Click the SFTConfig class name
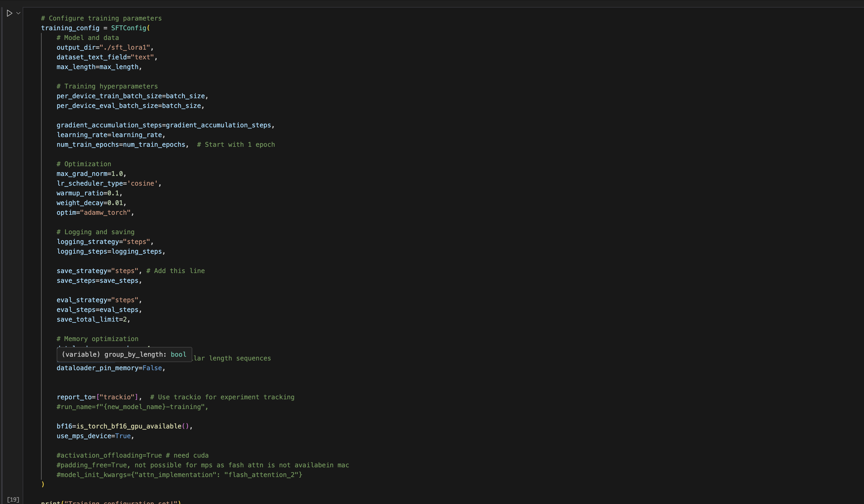The width and height of the screenshot is (864, 504). (129, 28)
